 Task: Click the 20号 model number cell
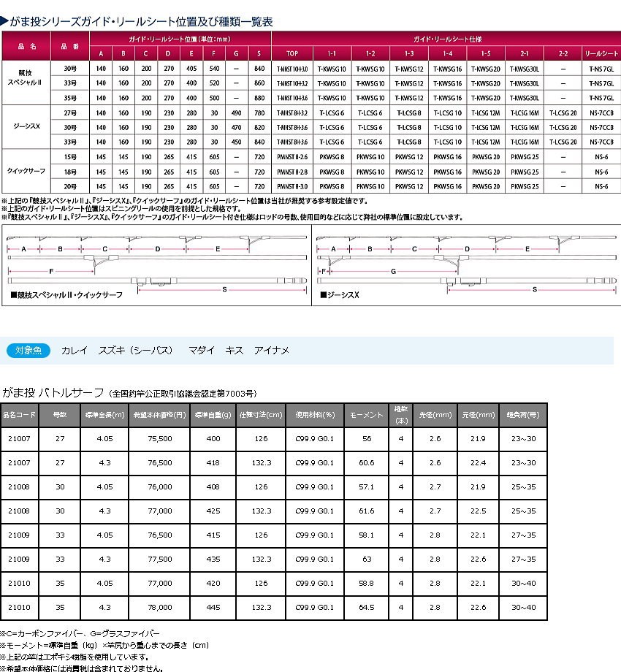tap(70, 186)
